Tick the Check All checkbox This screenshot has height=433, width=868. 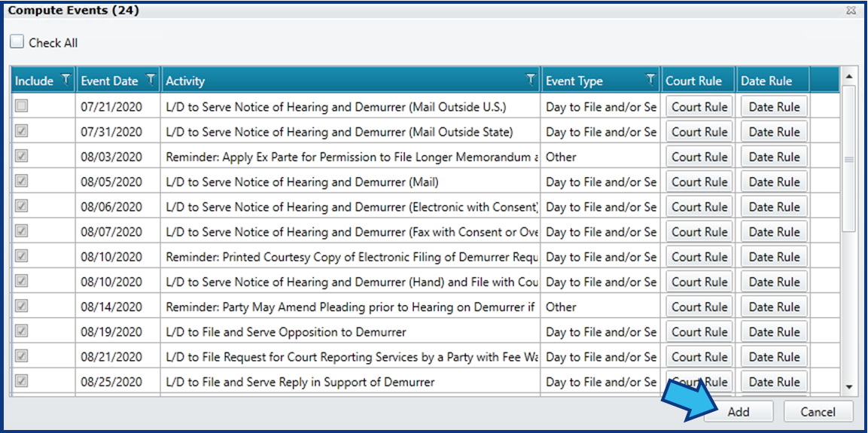tap(18, 42)
